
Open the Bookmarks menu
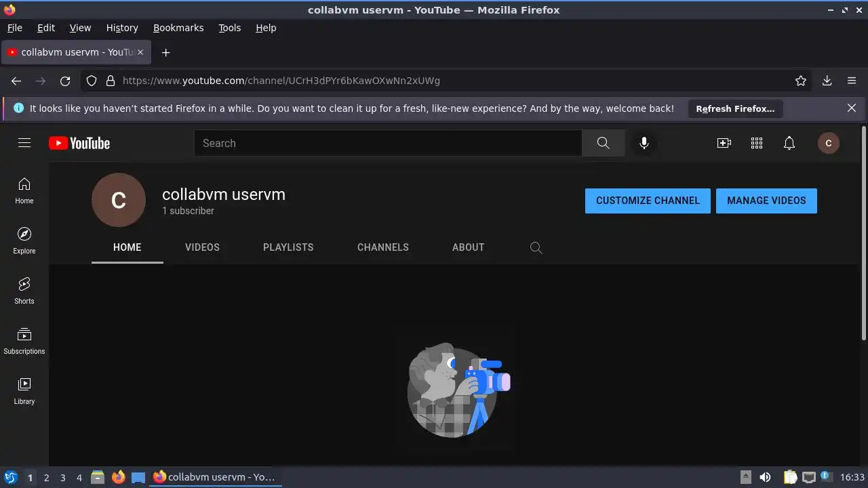[178, 28]
